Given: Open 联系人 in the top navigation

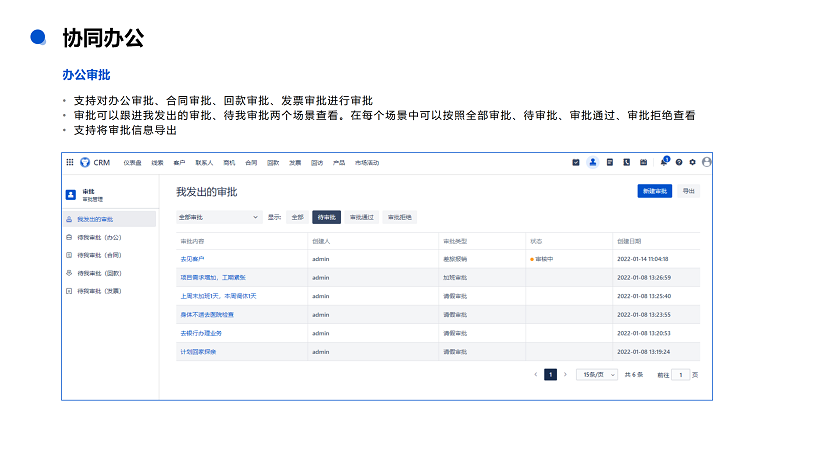Looking at the screenshot, I should [204, 163].
